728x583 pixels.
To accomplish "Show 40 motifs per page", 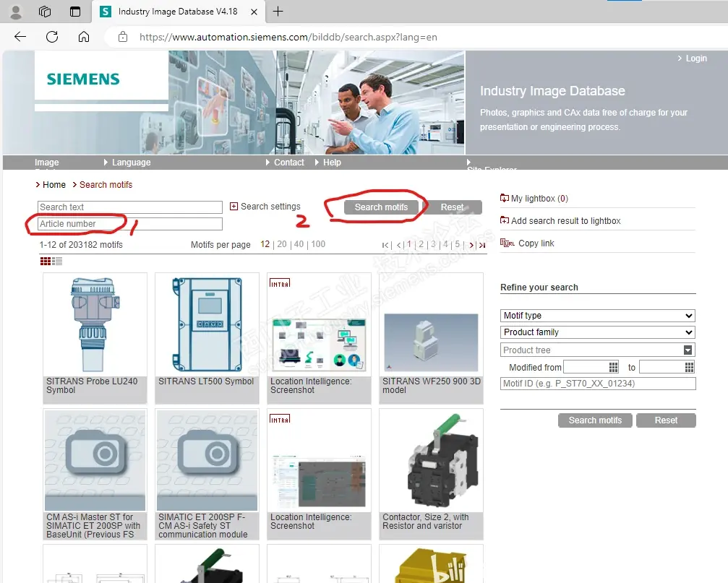I will pos(299,244).
